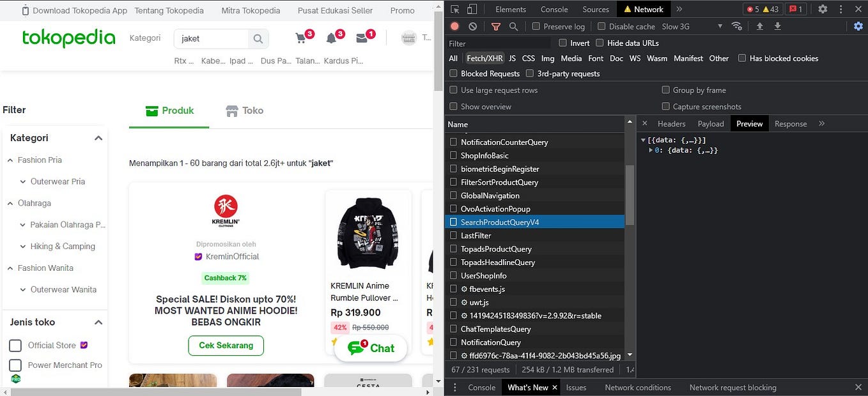Viewport: 868px width, 396px height.
Task: Enable the Preserve log checkbox
Action: [x=536, y=26]
